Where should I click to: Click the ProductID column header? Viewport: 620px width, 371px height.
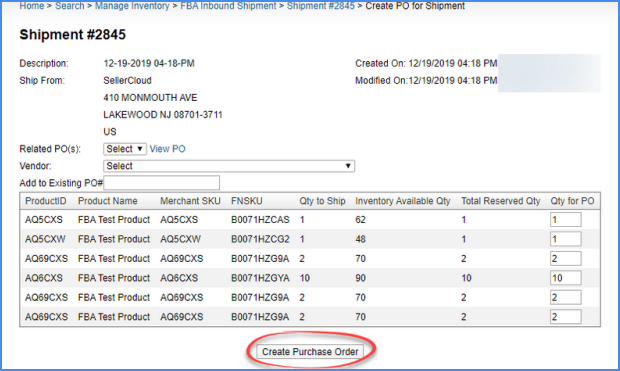[45, 201]
